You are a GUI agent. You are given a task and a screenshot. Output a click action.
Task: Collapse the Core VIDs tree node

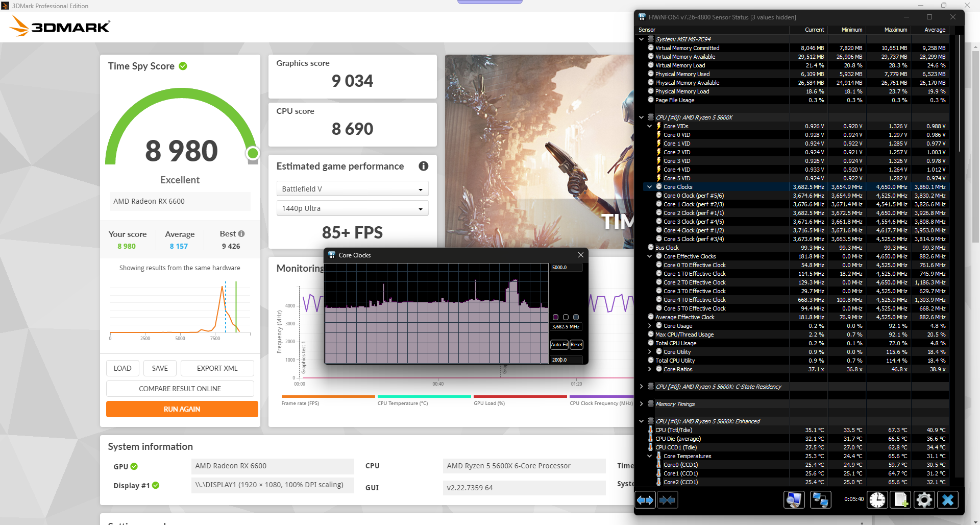click(650, 126)
